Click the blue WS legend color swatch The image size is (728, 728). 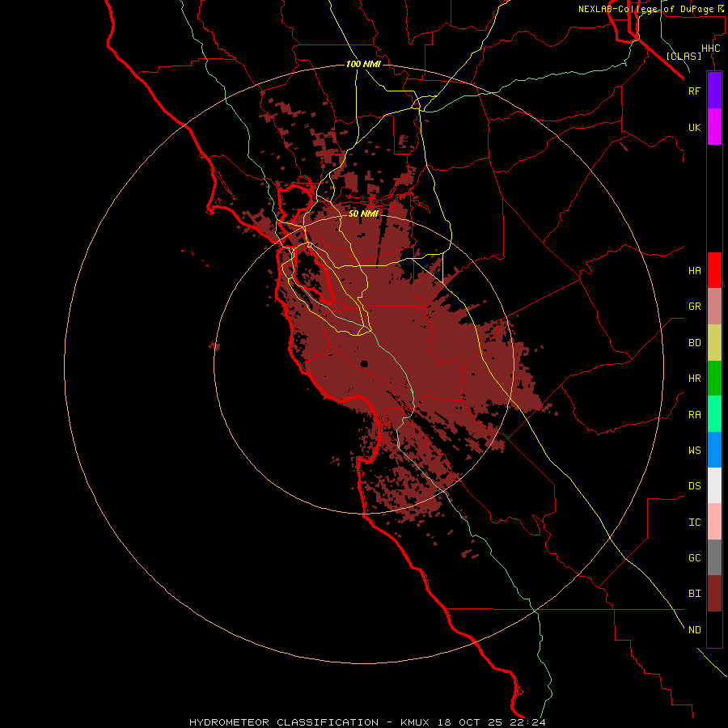coord(714,450)
